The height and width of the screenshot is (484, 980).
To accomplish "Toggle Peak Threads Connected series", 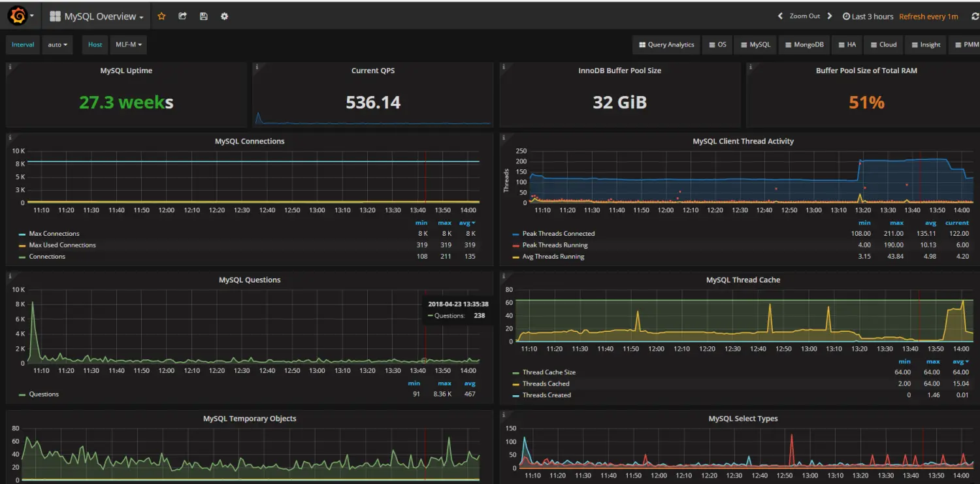I will tap(559, 234).
